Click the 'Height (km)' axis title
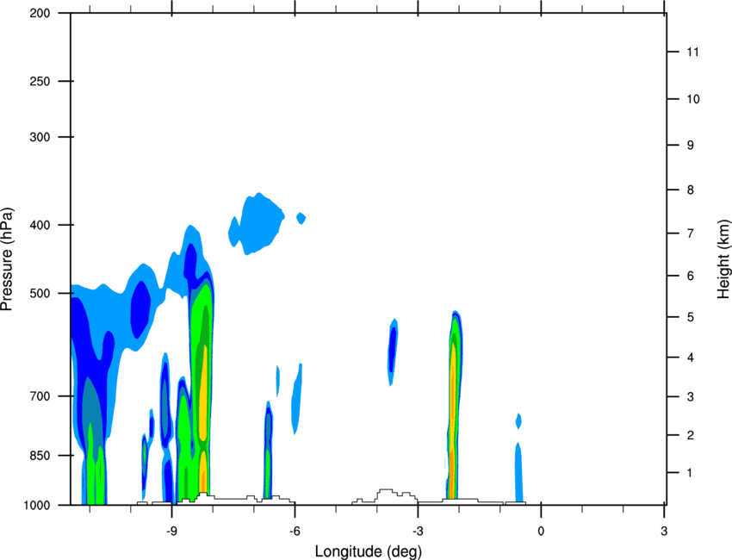This screenshot has height=560, width=732. click(723, 259)
